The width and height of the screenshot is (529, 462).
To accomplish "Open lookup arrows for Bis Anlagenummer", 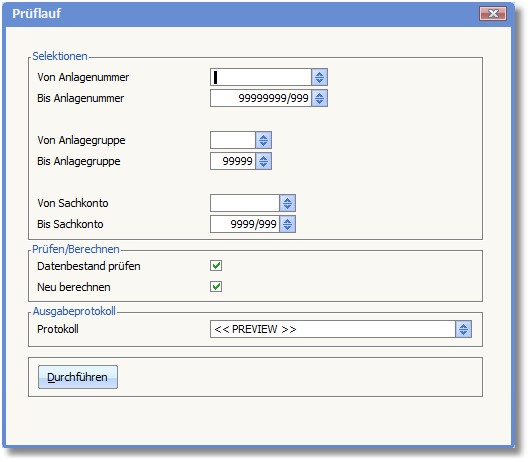I will click(319, 98).
